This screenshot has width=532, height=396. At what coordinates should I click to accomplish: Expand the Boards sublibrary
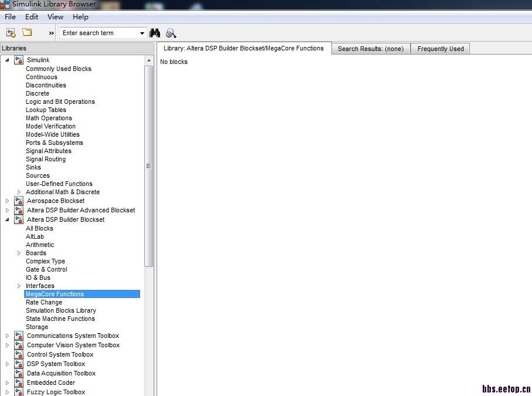pyautogui.click(x=19, y=253)
